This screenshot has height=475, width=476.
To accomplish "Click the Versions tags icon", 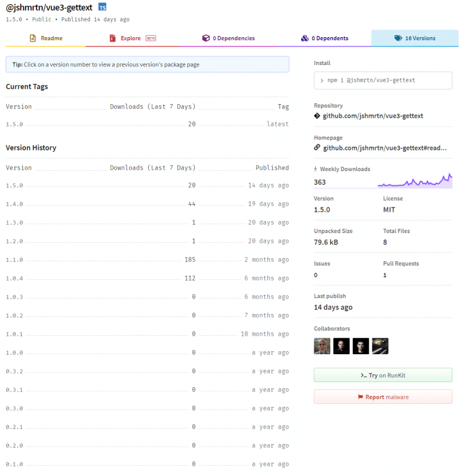I will point(399,38).
